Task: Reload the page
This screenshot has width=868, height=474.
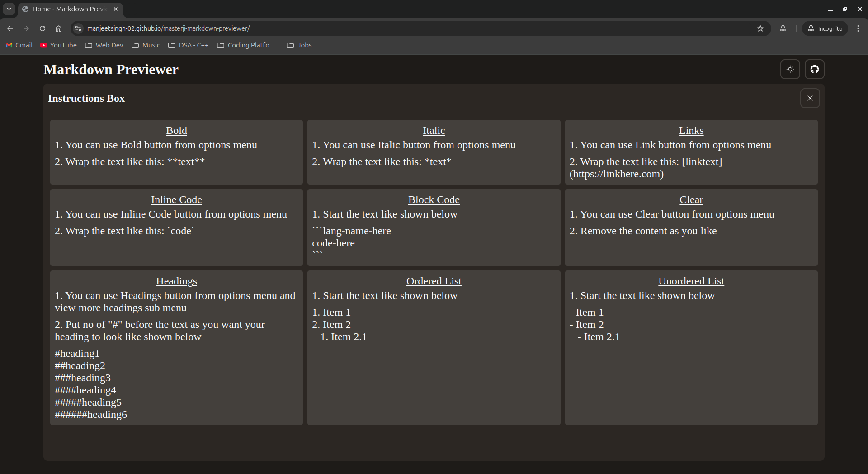Action: (42, 28)
